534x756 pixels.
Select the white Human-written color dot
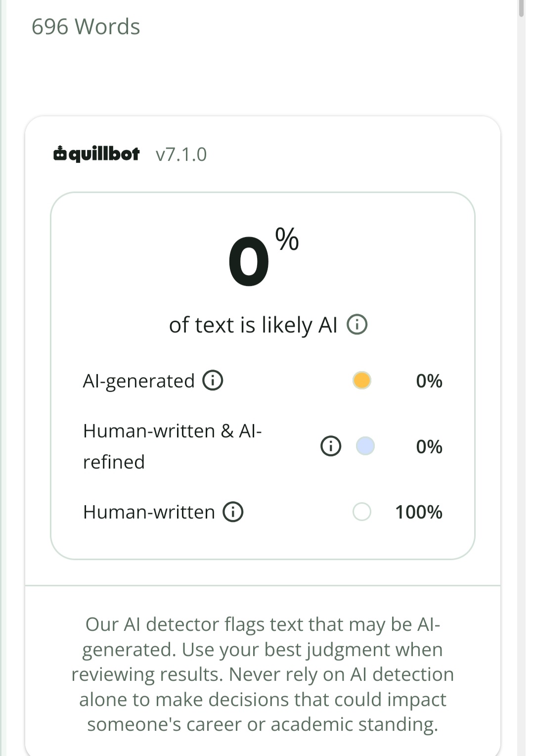coord(362,512)
